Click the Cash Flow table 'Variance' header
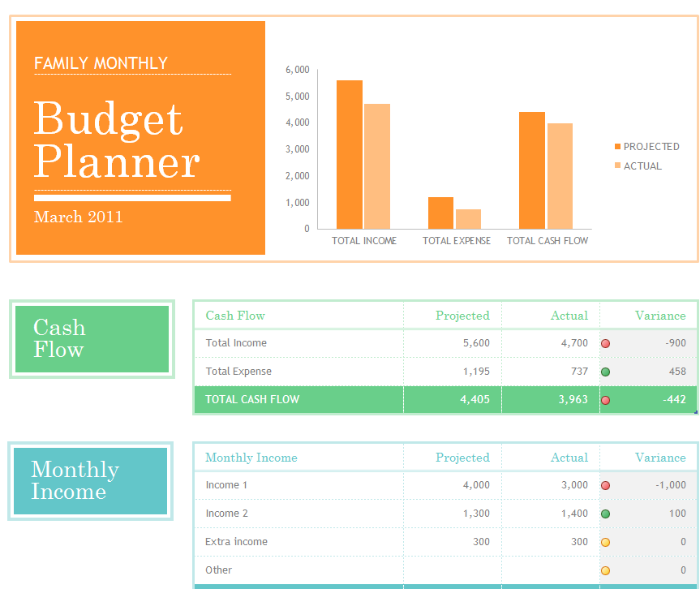 tap(649, 316)
